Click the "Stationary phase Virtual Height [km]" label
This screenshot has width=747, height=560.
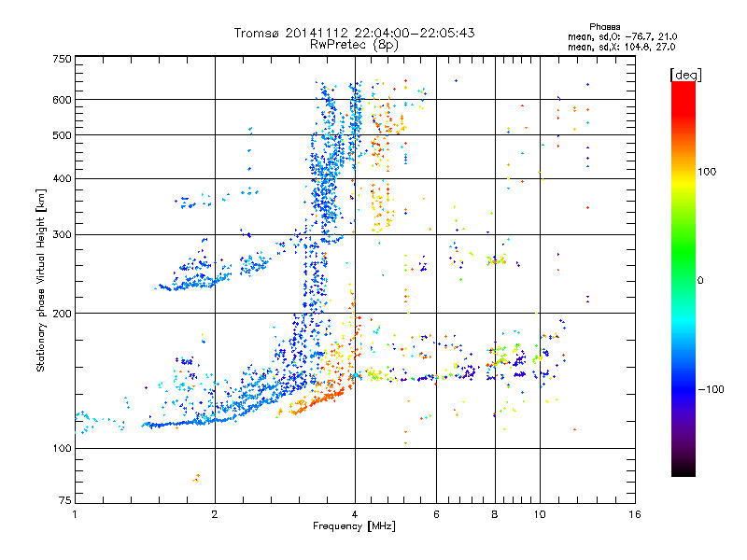tap(41, 280)
